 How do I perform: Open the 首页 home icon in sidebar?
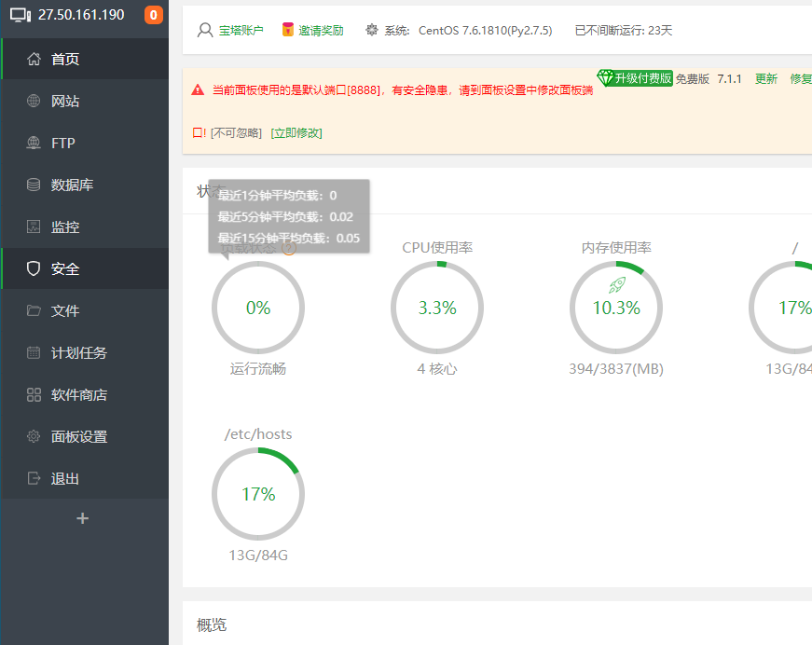tap(34, 59)
